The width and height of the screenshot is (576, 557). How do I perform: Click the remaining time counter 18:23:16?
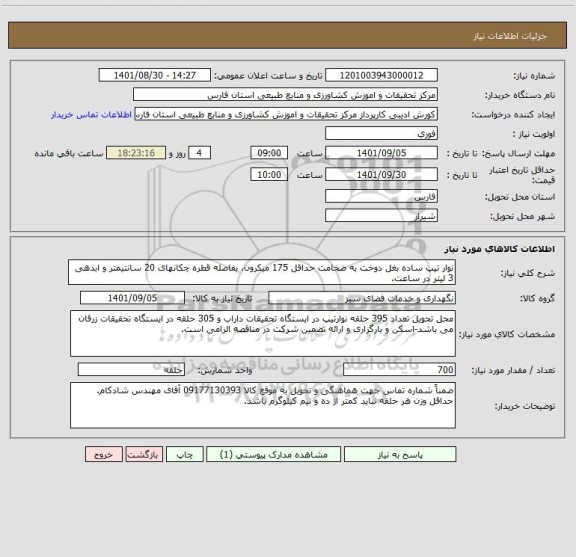(136, 153)
